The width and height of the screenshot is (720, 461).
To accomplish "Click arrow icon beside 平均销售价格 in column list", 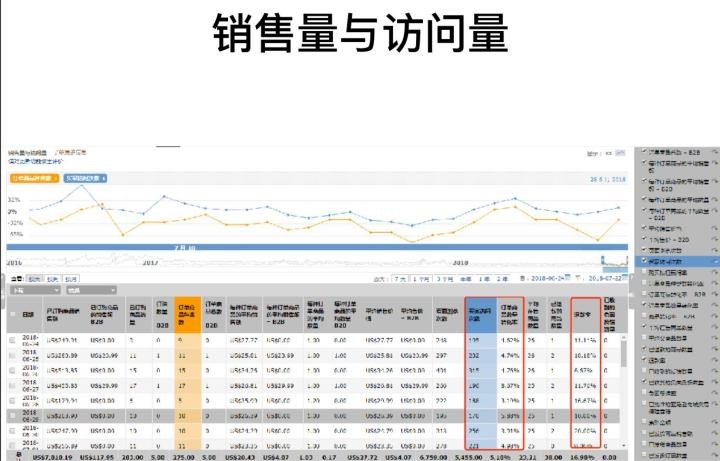I will point(715,228).
